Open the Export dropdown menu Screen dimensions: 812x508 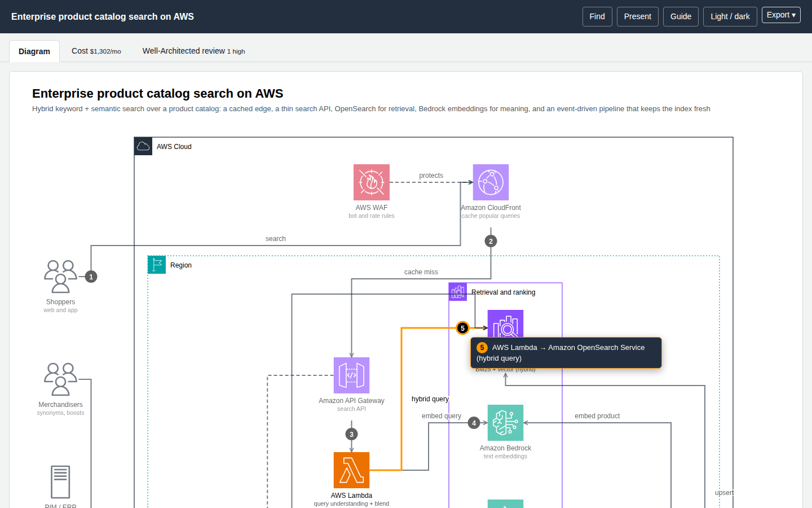[x=781, y=15]
